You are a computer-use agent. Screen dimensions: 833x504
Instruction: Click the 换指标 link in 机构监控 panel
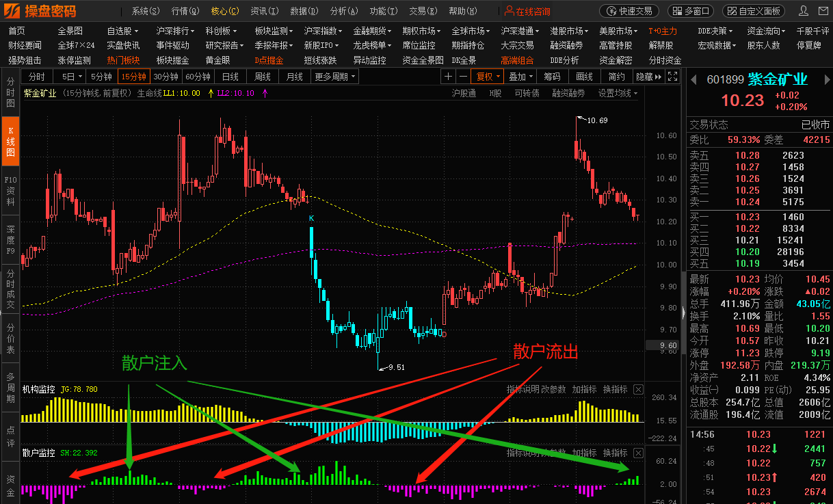(x=615, y=389)
